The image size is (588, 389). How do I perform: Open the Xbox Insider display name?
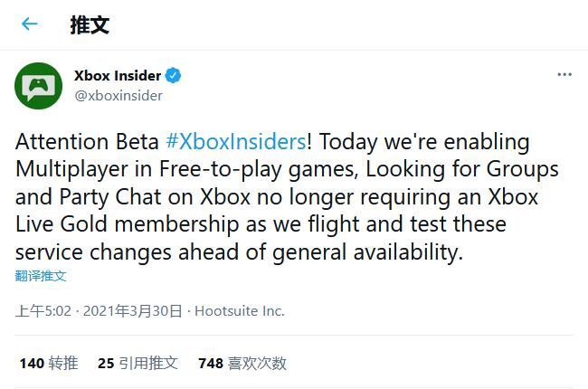pyautogui.click(x=118, y=76)
